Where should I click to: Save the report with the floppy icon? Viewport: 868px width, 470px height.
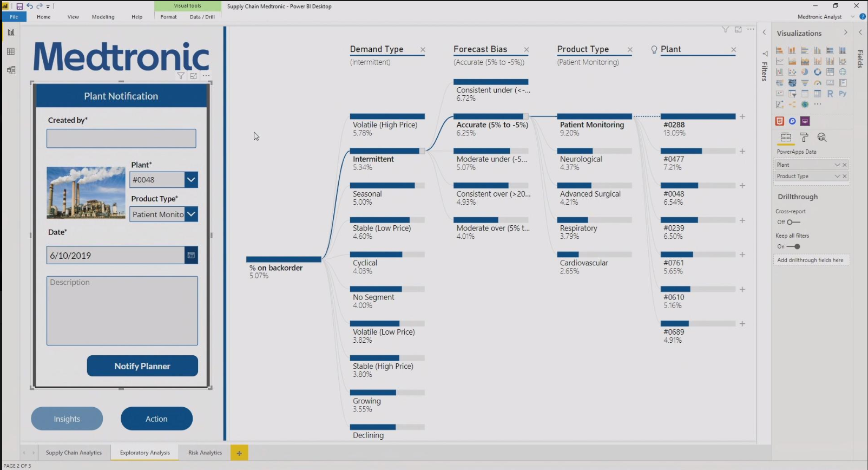(19, 6)
